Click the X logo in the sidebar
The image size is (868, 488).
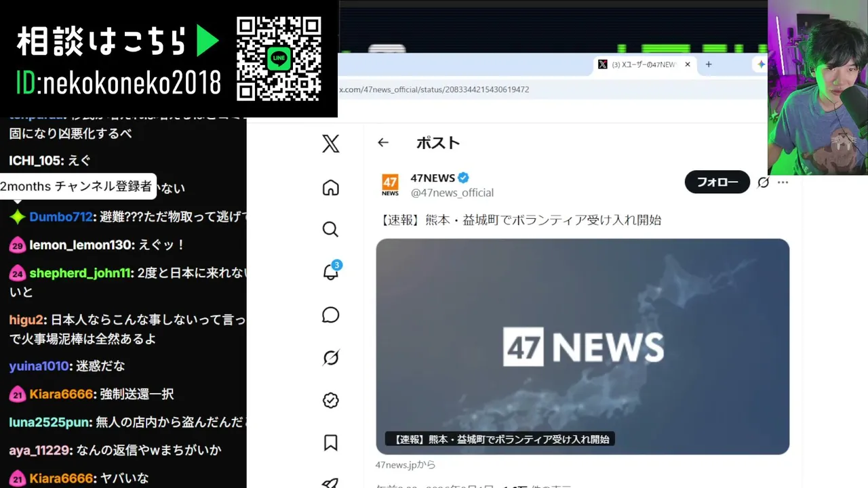click(x=331, y=144)
